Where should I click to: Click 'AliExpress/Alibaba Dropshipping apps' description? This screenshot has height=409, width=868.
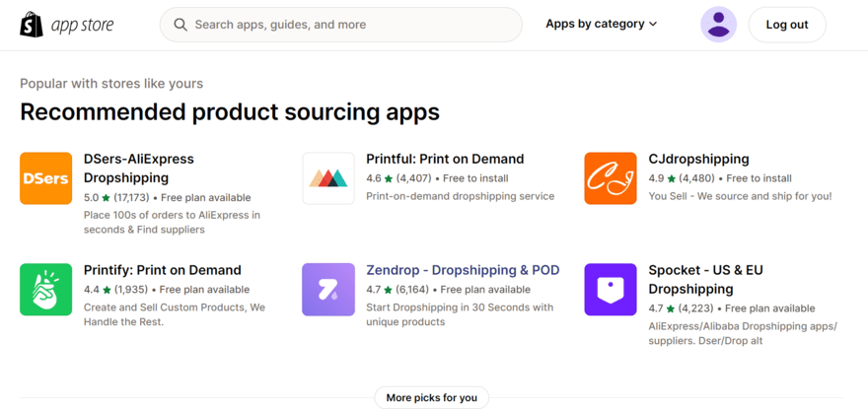coord(743,334)
